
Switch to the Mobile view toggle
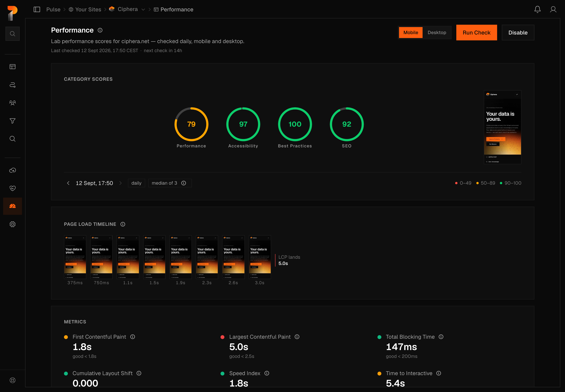pyautogui.click(x=411, y=32)
